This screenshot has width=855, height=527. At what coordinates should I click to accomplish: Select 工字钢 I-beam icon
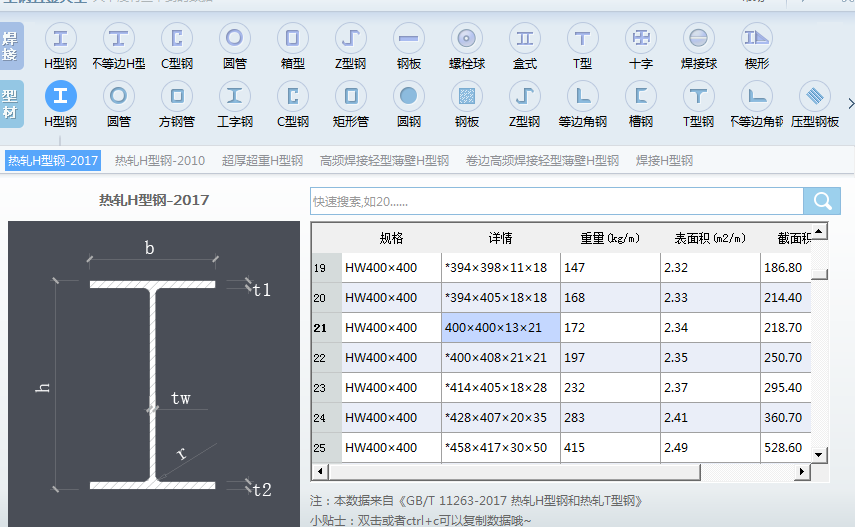point(234,97)
